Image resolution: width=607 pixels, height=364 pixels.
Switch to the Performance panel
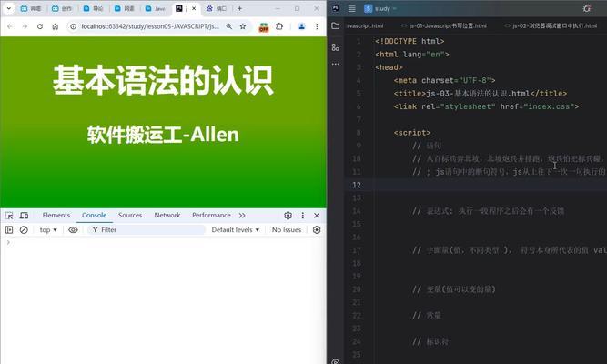point(211,216)
